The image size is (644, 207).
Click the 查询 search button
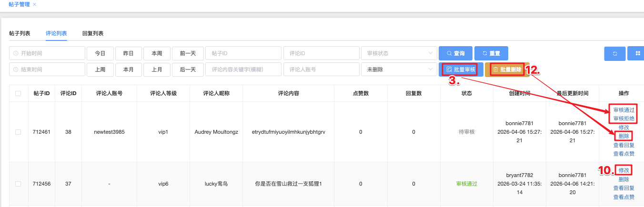pos(455,53)
